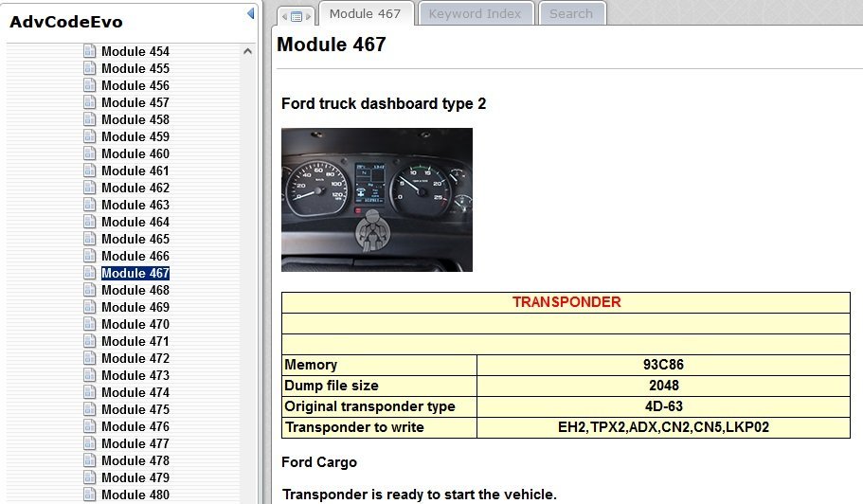Click the Transponder to write label
Image resolution: width=863 pixels, height=504 pixels.
click(354, 427)
